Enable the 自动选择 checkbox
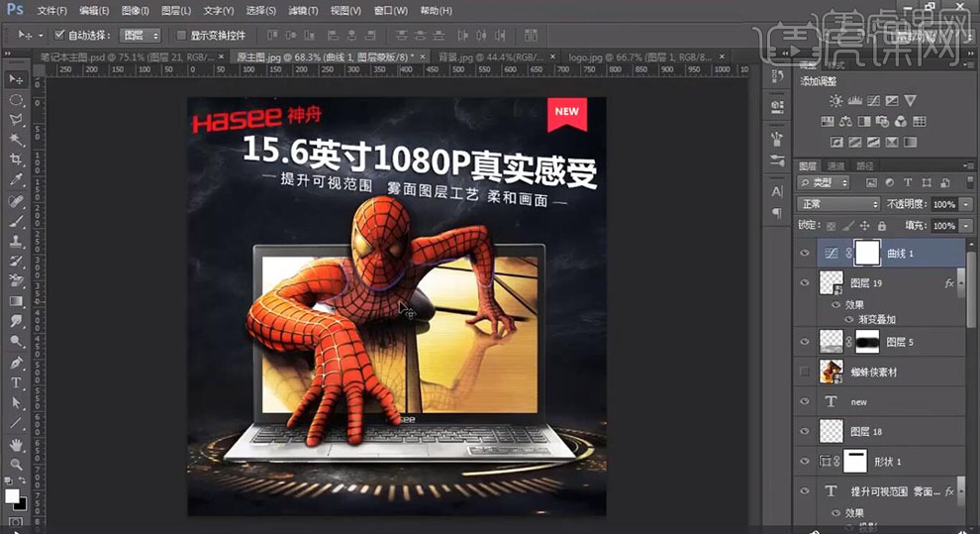980x534 pixels. coord(59,35)
